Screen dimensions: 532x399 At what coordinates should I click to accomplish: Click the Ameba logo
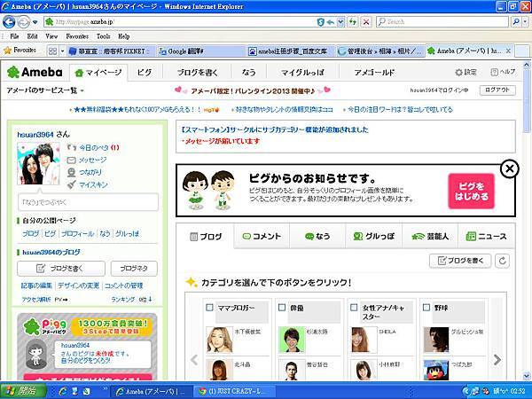coord(35,73)
